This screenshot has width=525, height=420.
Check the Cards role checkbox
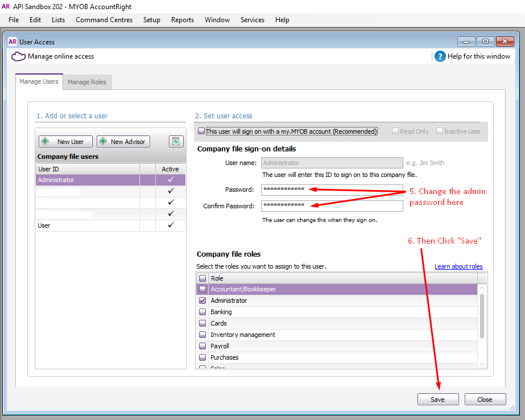(x=202, y=323)
